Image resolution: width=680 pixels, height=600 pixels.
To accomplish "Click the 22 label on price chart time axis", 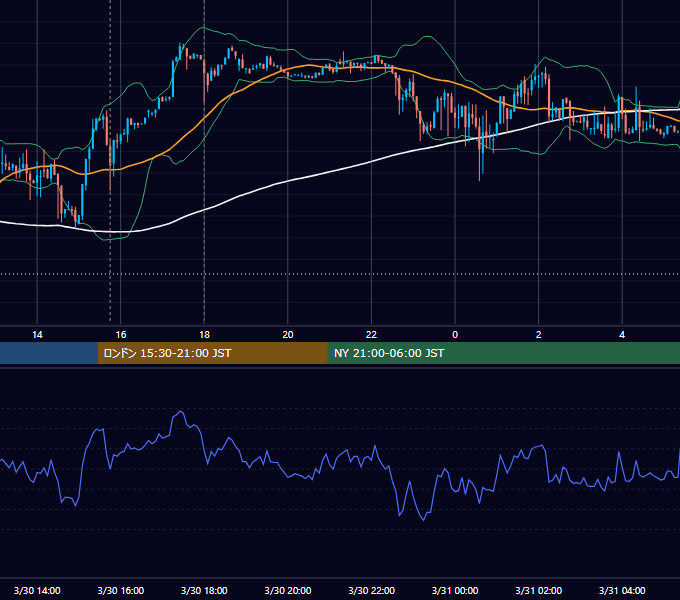I will (x=371, y=335).
